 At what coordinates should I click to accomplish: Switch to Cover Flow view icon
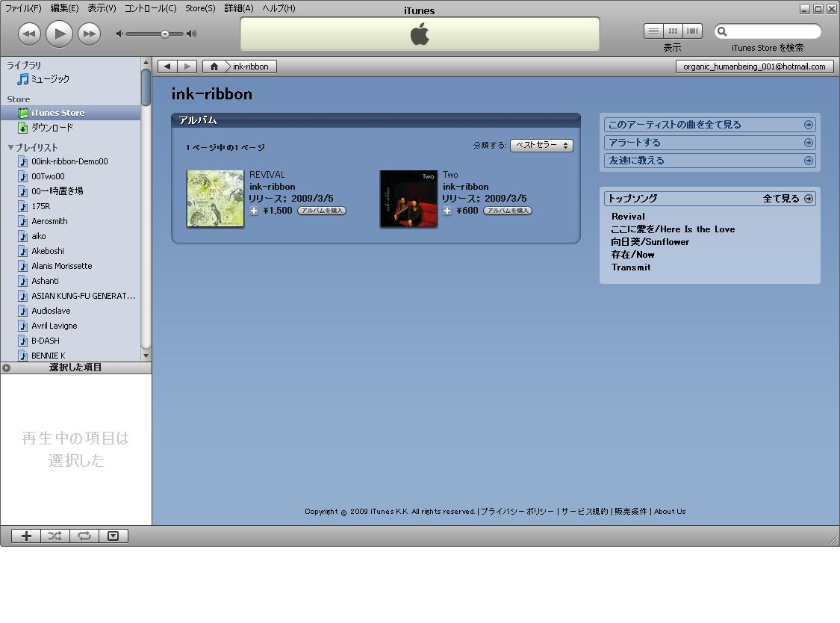pyautogui.click(x=692, y=31)
